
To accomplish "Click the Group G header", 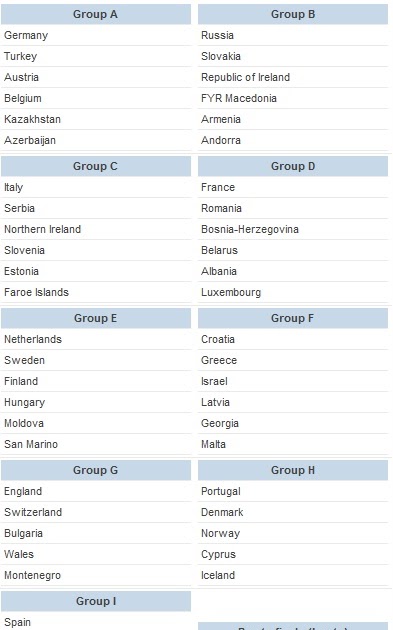I will click(x=96, y=470).
